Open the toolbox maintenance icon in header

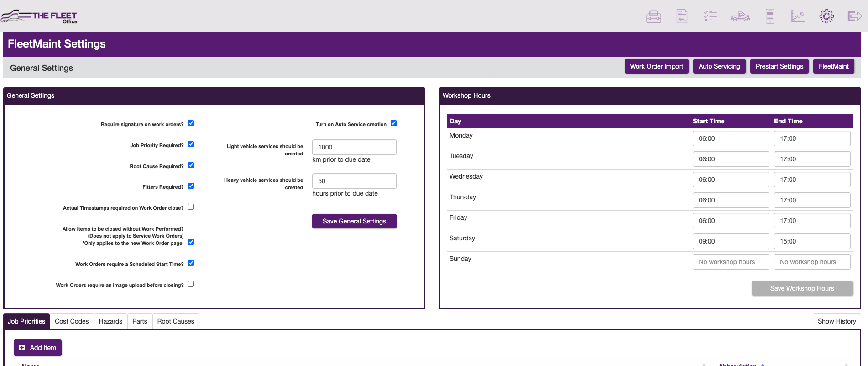pyautogui.click(x=654, y=16)
